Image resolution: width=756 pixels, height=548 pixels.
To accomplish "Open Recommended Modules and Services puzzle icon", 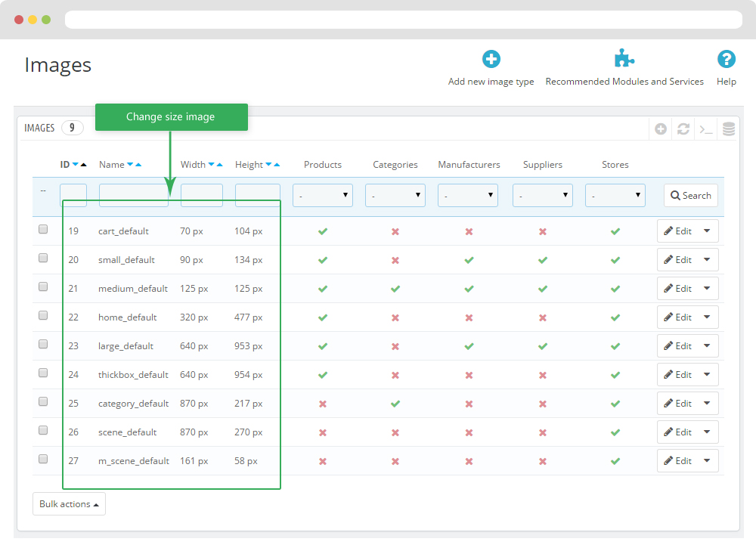I will [x=624, y=60].
